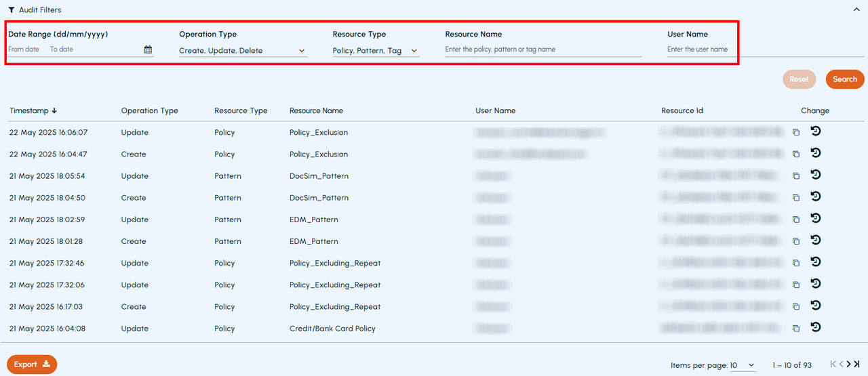This screenshot has width=868, height=376.
Task: Copy Resource Id for 22 May 16:06:07 row
Action: point(796,133)
